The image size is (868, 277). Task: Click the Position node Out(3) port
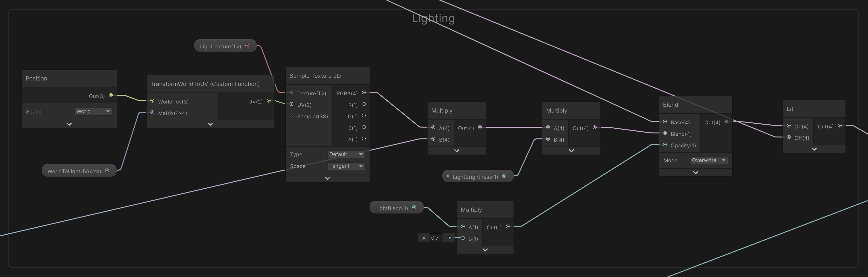111,95
